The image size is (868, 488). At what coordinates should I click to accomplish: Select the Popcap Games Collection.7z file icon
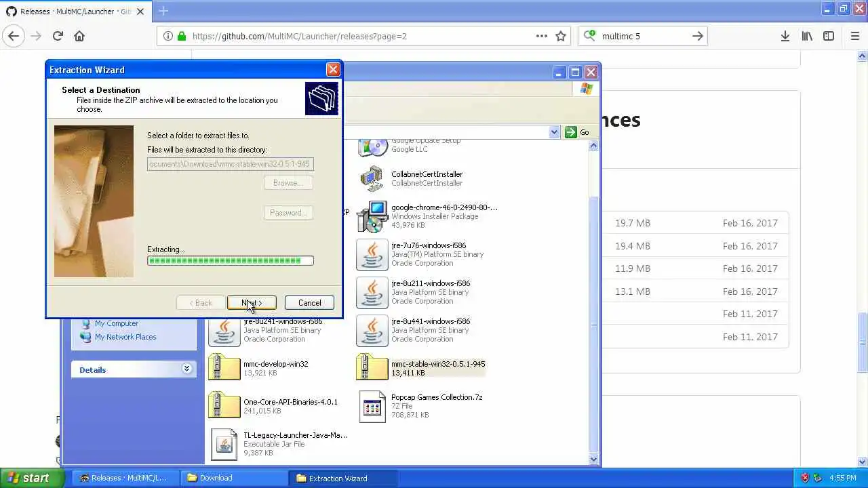372,406
